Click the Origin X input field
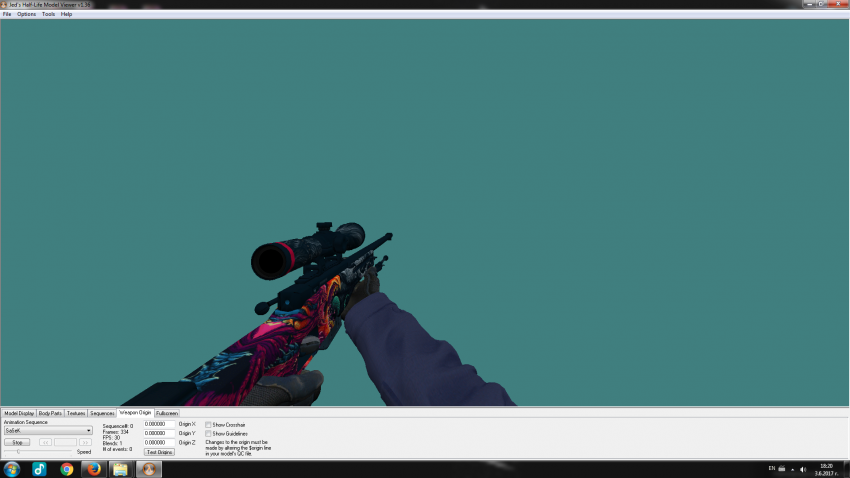This screenshot has width=850, height=478. (x=159, y=424)
